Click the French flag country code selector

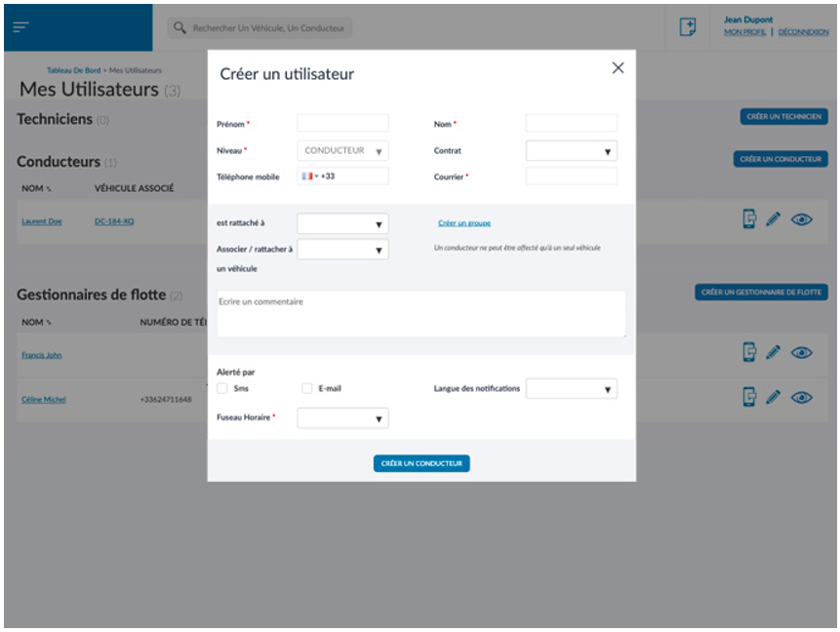tap(309, 177)
